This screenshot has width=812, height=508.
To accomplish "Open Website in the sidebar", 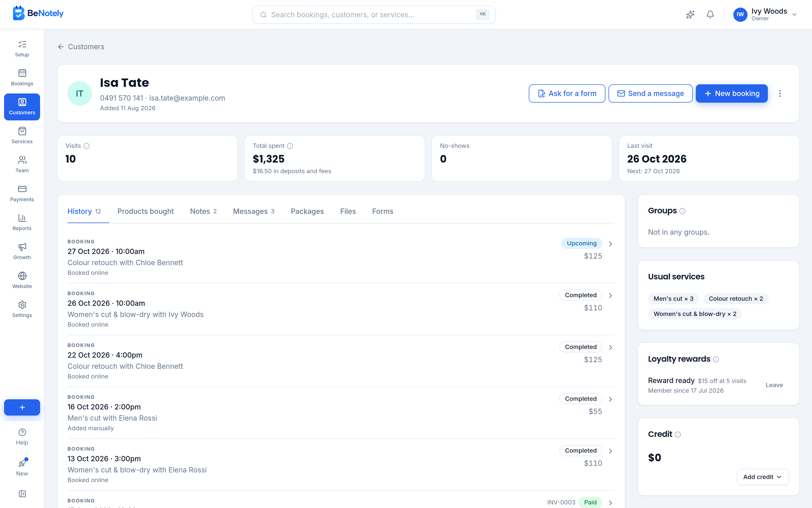I will pyautogui.click(x=22, y=280).
